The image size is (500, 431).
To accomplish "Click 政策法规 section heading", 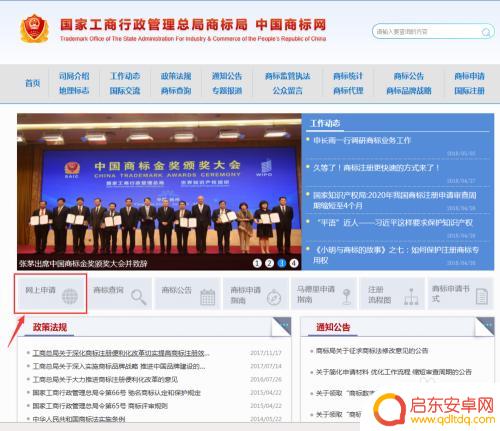I will 50,327.
